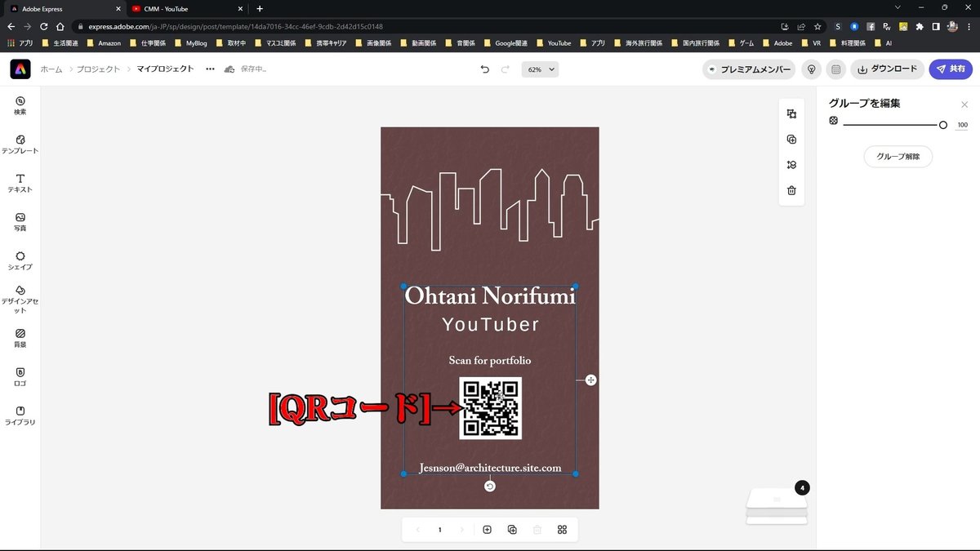
Task: Click the rotate handle below selection
Action: [x=489, y=487]
